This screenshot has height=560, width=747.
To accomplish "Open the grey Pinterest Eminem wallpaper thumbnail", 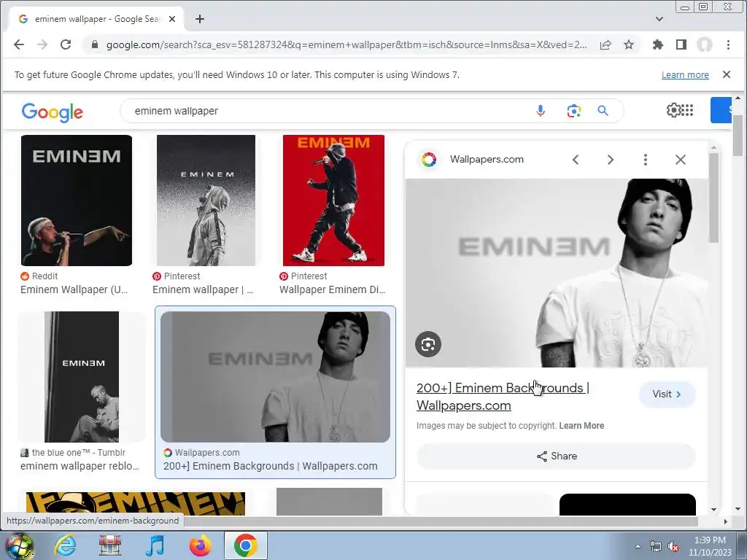I will (206, 201).
